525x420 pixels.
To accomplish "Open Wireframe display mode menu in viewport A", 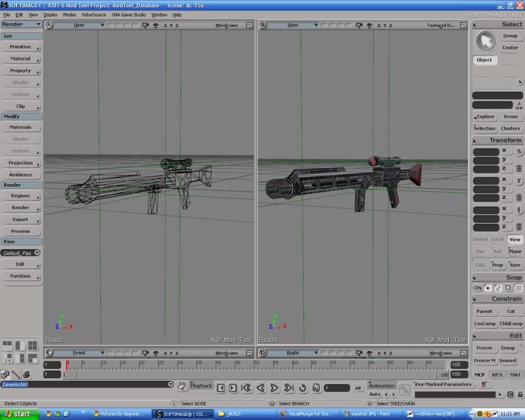I will point(226,25).
